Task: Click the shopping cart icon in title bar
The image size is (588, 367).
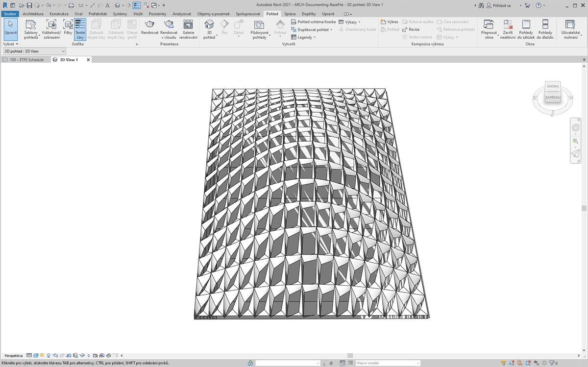Action: 527,5
